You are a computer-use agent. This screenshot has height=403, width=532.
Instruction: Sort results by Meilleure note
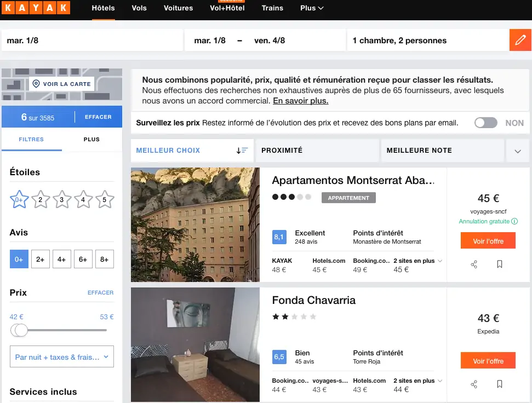[443, 151]
